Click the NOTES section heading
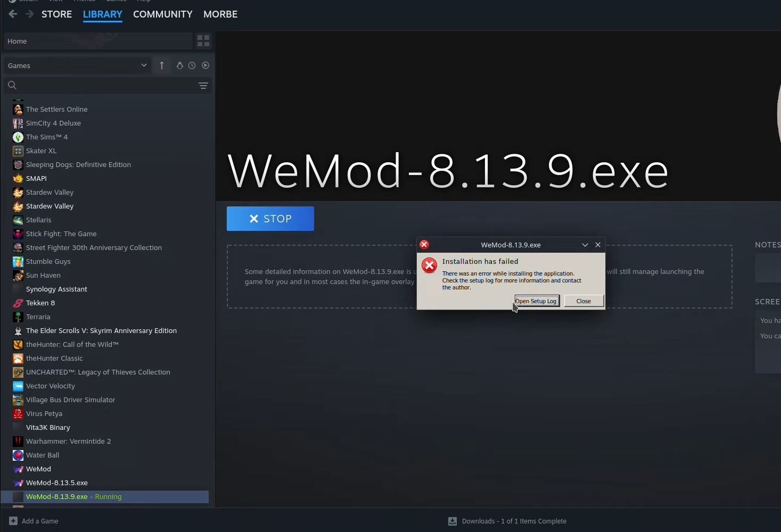Image resolution: width=781 pixels, height=532 pixels. click(767, 245)
